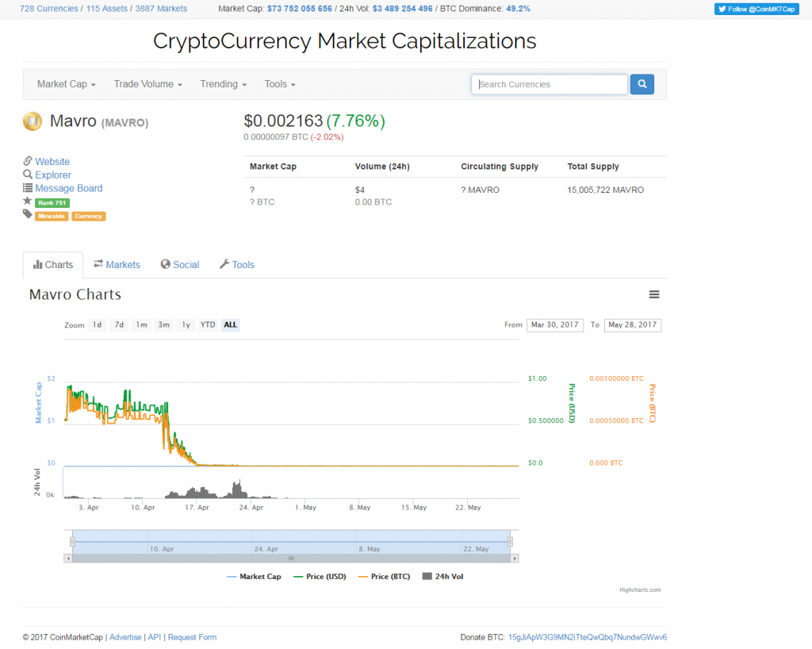Click the scrollbar left arrow under chart
The image size is (812, 649).
(x=69, y=558)
